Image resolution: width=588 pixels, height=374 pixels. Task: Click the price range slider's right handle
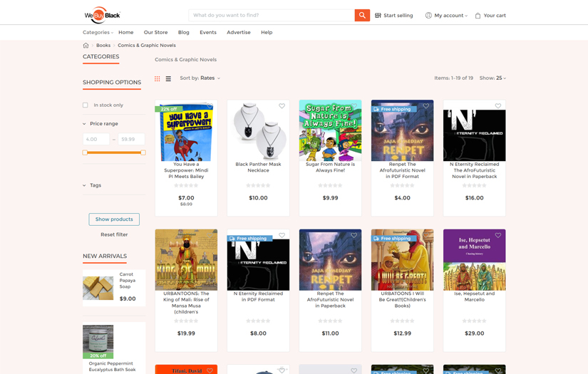[143, 152]
